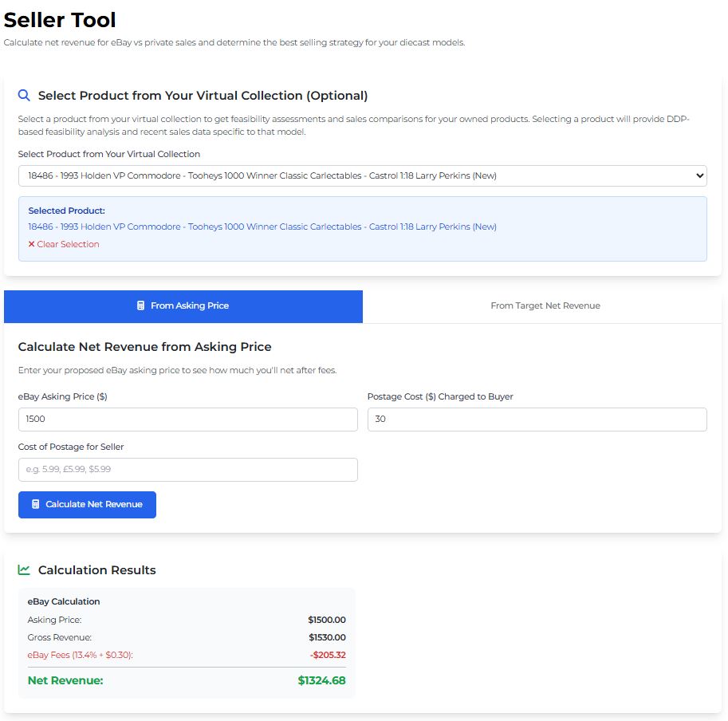Click the selected product name link text

[x=262, y=227]
